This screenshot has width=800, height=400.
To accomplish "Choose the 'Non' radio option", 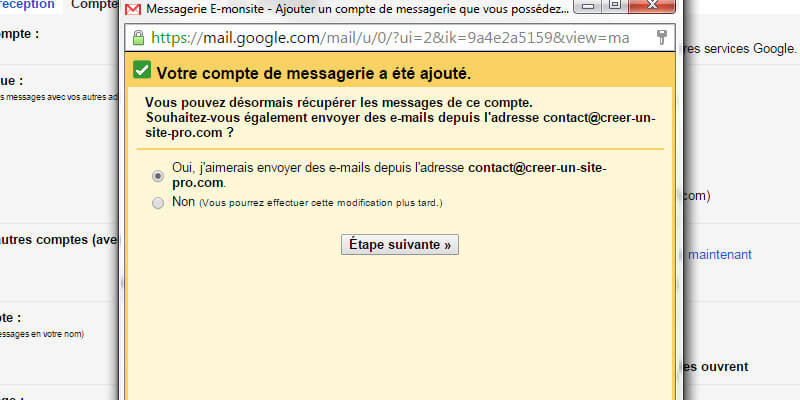I will [158, 203].
